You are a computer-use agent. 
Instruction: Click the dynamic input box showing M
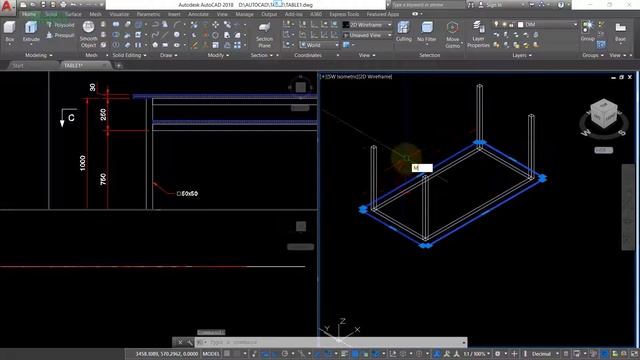click(422, 168)
